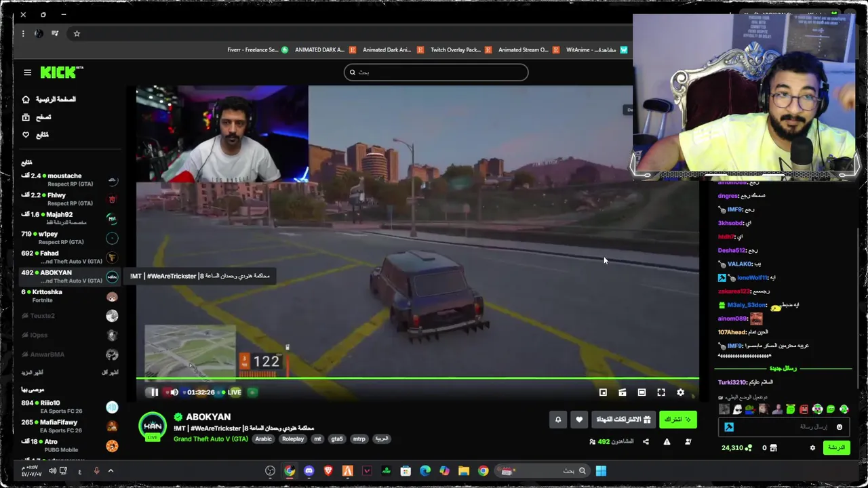
Task: Click the Kick logo
Action: (x=61, y=73)
